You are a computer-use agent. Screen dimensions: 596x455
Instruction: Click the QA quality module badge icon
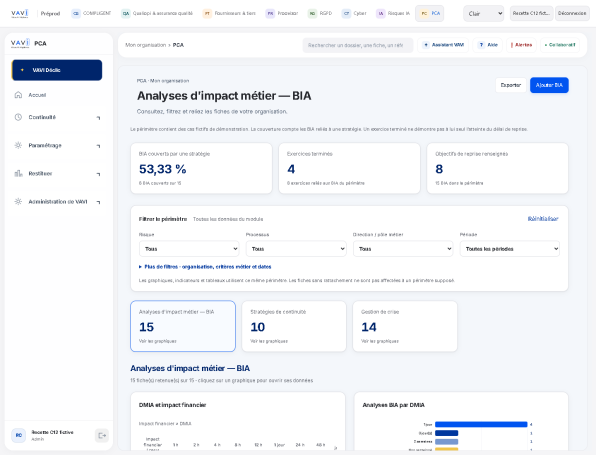point(125,14)
